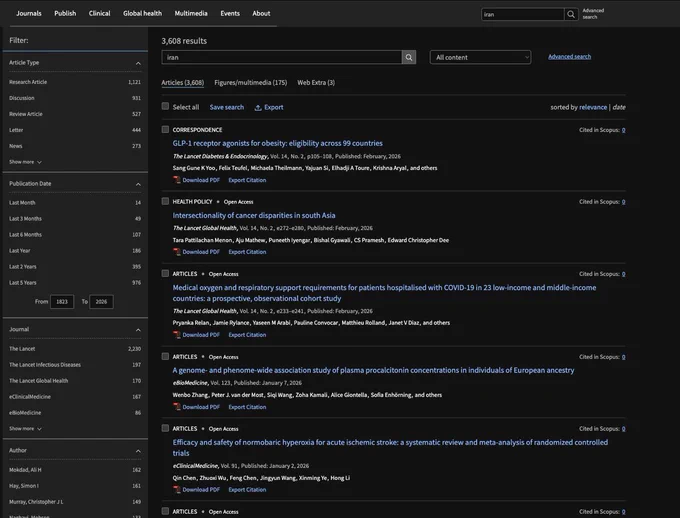Open Efficacy and safety of normobaric hyperoxia article
Image resolution: width=680 pixels, height=518 pixels.
click(x=390, y=447)
